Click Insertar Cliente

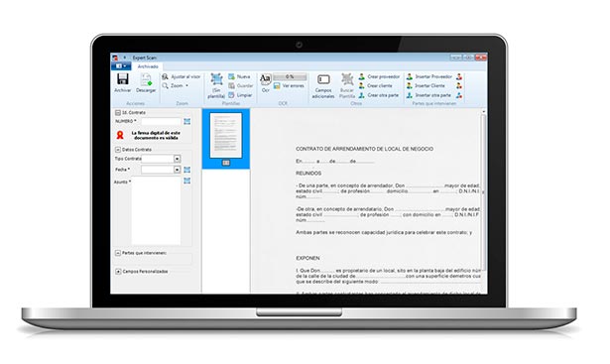tap(426, 85)
